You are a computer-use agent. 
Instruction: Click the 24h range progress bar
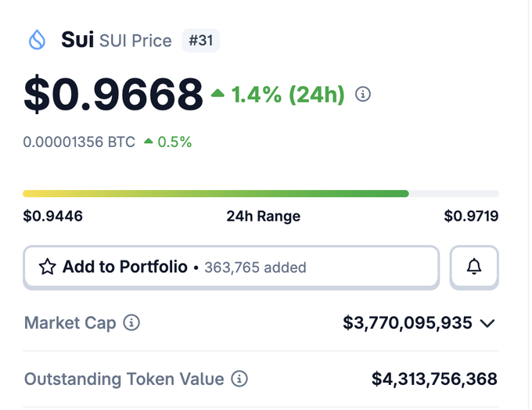[261, 193]
